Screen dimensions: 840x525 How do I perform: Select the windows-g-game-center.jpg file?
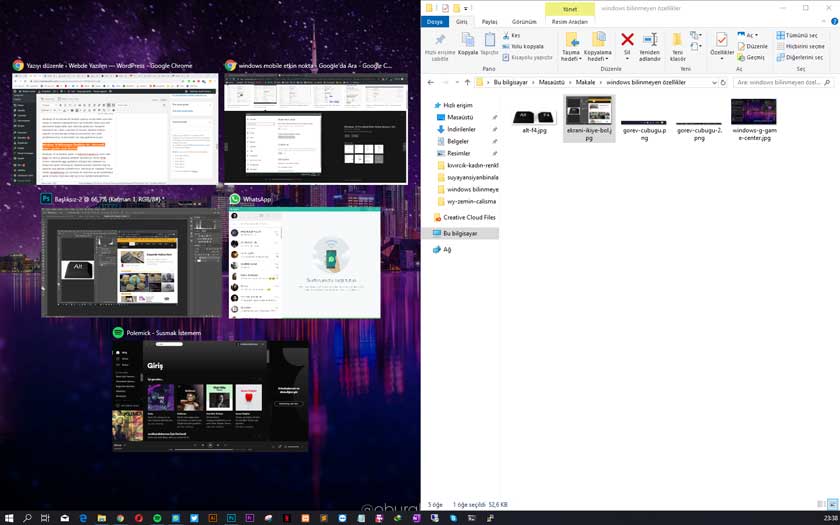click(x=754, y=119)
